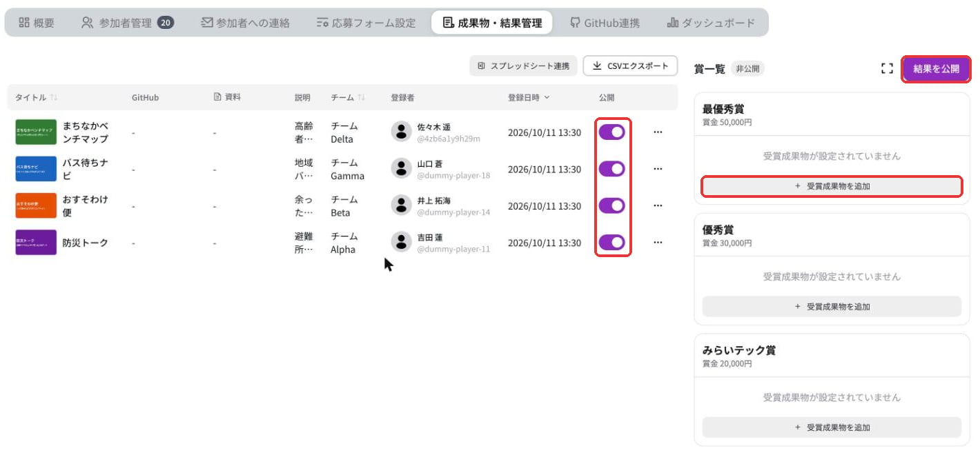
Task: Click 参加者への連絡 mail icon
Action: point(206,23)
